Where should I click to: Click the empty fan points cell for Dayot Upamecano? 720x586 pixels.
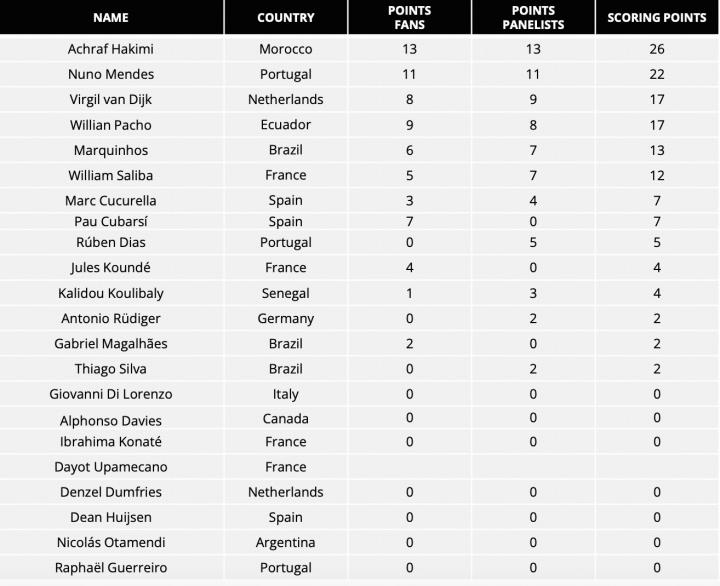[410, 467]
